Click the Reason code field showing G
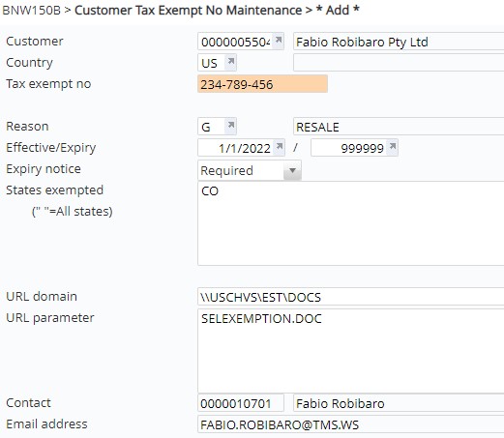504x438 pixels. click(212, 127)
